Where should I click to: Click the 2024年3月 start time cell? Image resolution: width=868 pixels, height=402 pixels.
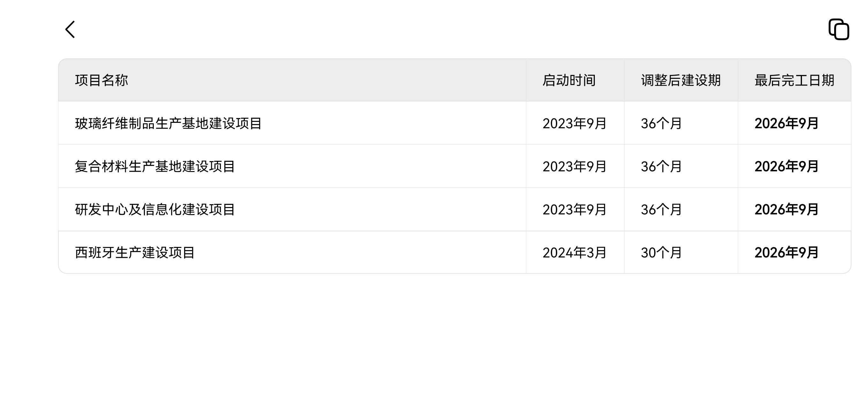(574, 253)
